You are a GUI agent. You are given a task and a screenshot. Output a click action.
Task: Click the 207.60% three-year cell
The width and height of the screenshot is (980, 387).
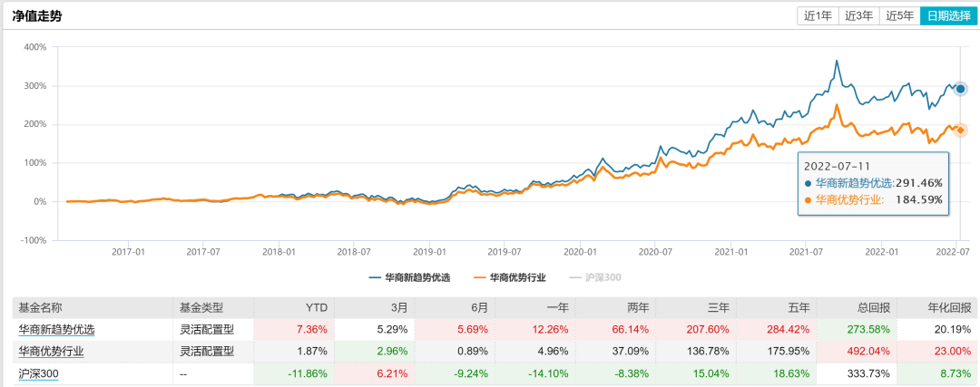coord(696,329)
